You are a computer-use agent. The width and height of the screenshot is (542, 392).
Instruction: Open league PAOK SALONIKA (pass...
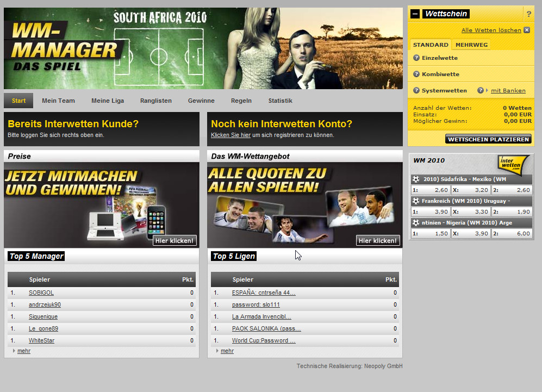click(x=266, y=328)
